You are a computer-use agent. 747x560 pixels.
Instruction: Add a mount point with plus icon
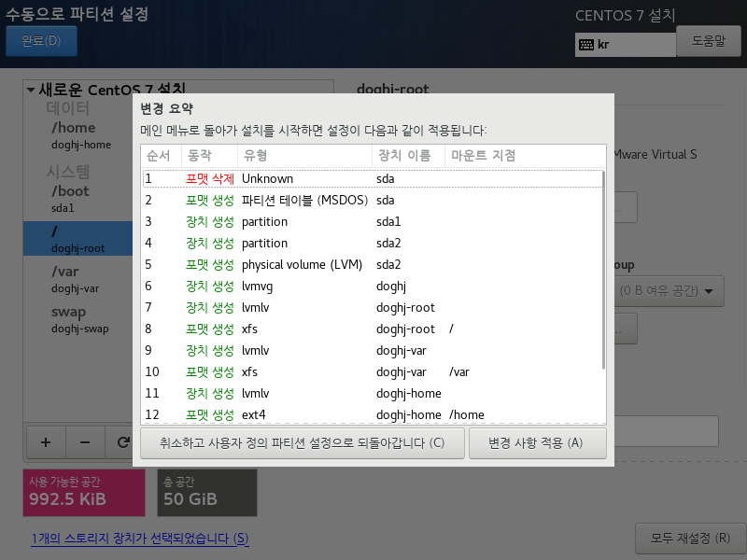click(x=46, y=442)
